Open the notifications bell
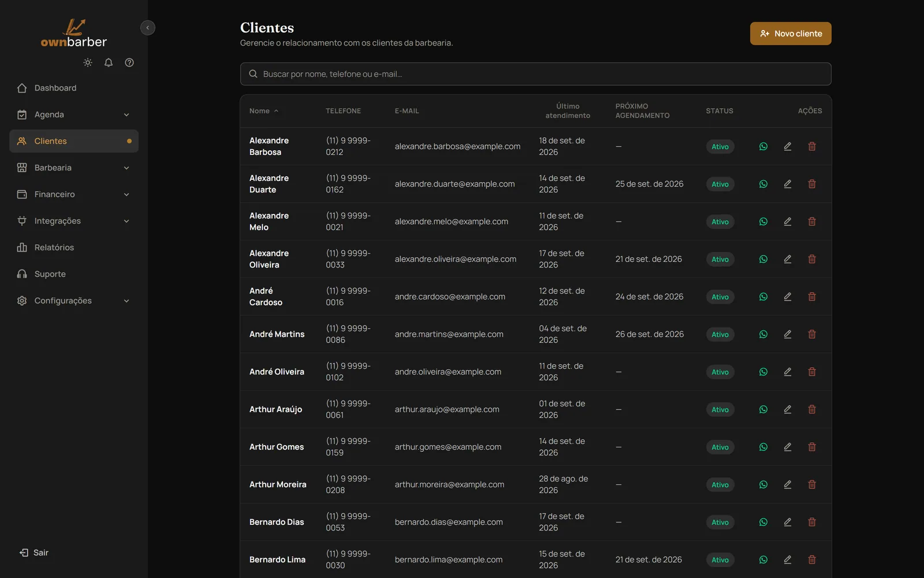This screenshot has width=924, height=578. coord(109,62)
